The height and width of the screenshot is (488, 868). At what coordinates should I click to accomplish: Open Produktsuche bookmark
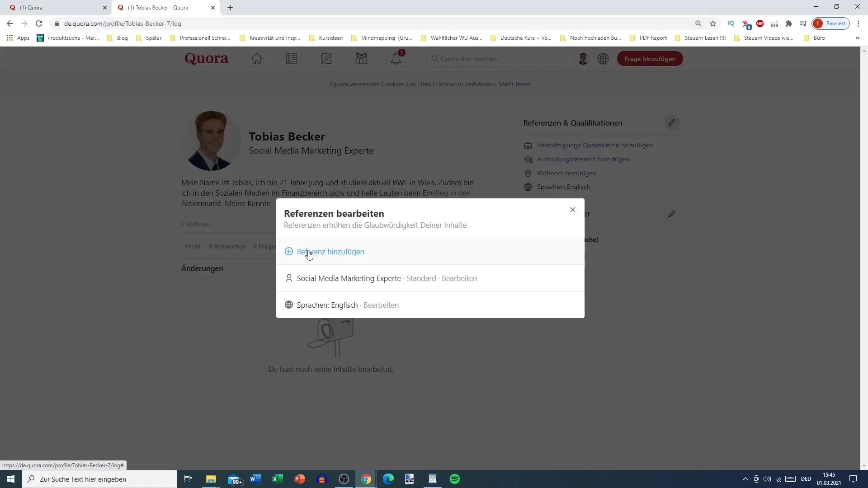[68, 38]
